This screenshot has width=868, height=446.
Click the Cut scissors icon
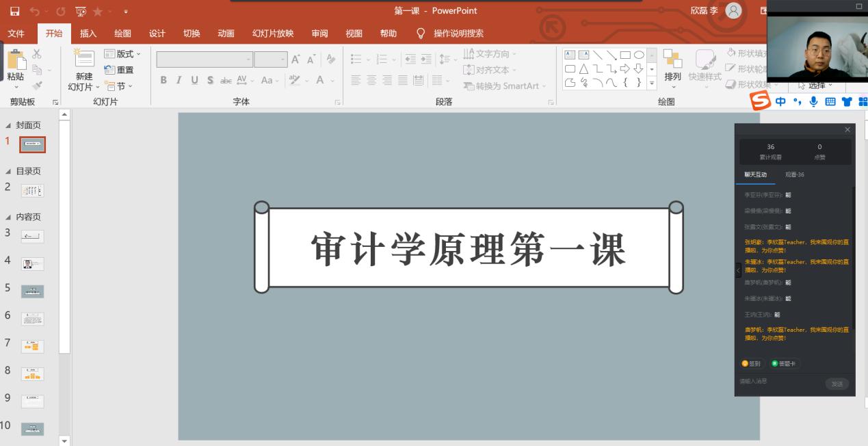pos(37,54)
